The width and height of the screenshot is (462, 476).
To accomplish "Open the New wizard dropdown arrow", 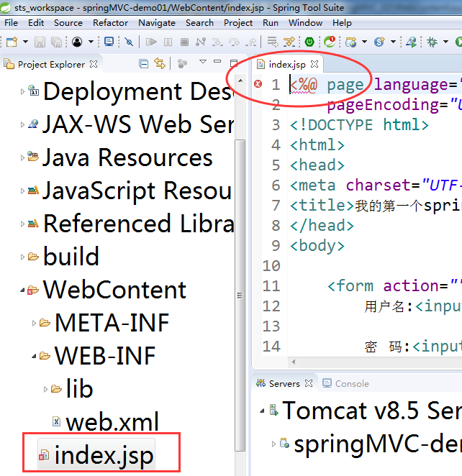I will pyautogui.click(x=25, y=42).
